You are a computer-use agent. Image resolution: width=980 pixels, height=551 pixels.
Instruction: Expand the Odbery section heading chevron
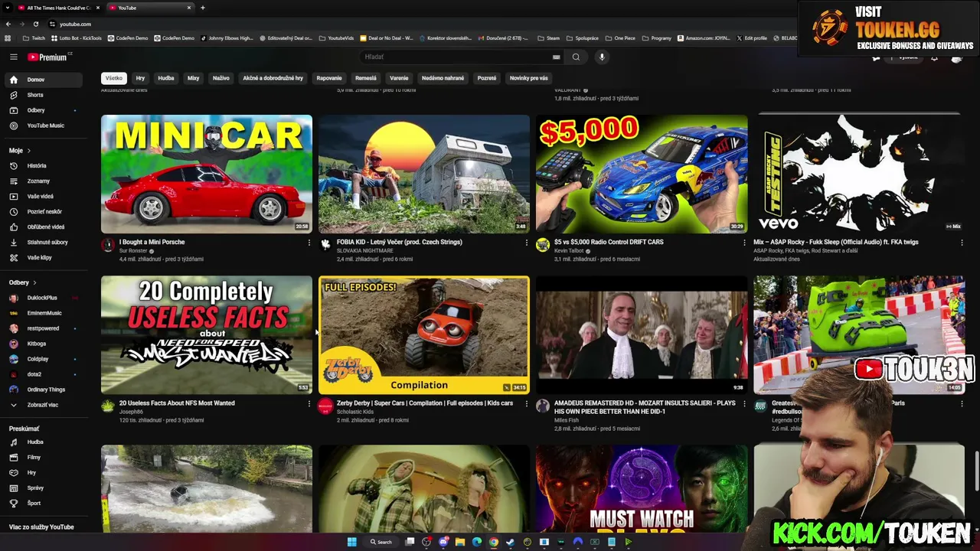(x=34, y=282)
